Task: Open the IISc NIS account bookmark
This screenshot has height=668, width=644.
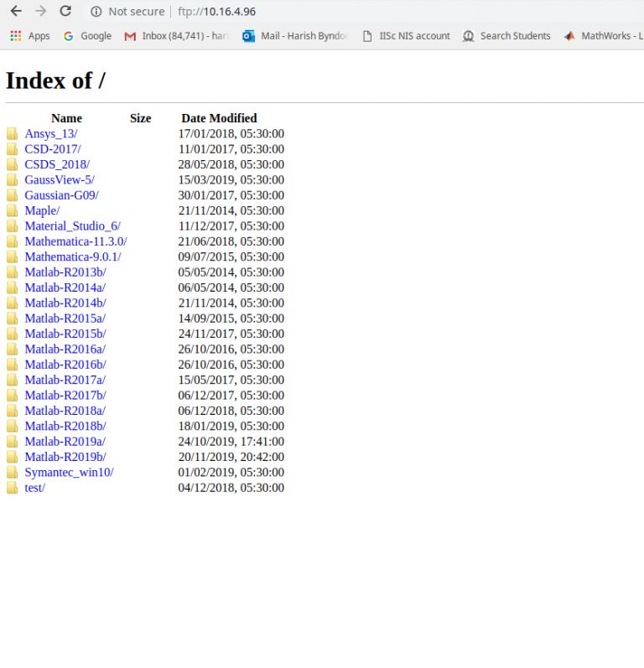Action: pyautogui.click(x=406, y=36)
